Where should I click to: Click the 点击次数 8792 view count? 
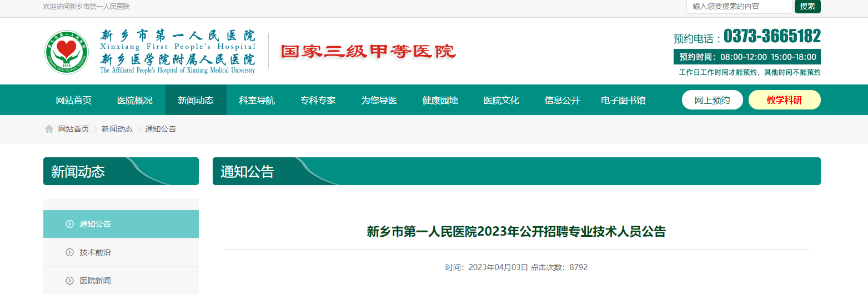tap(559, 267)
